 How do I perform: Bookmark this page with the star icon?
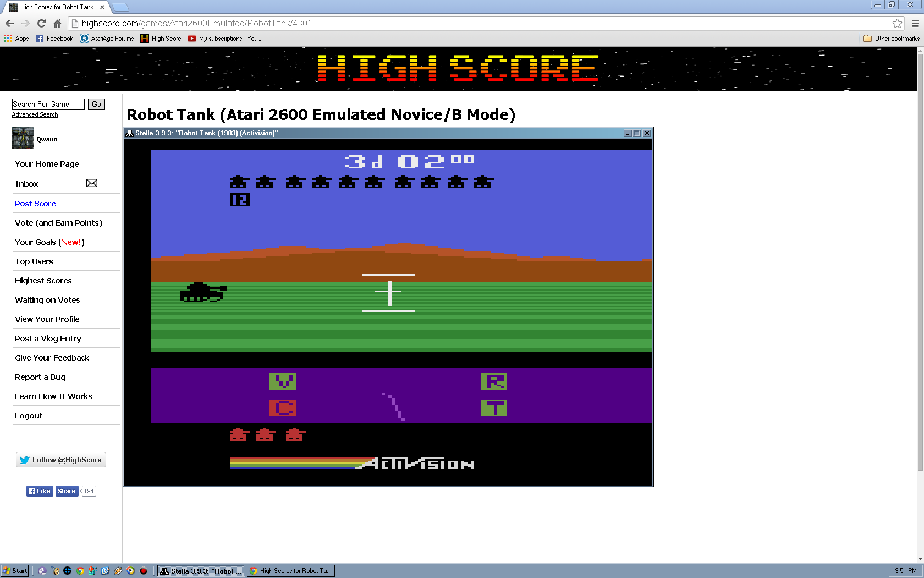(x=897, y=23)
